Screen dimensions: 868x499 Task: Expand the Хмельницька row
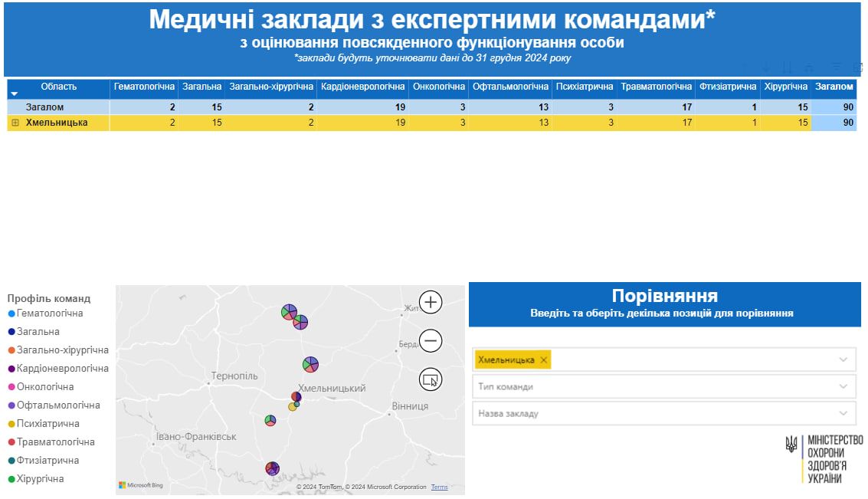pos(15,123)
